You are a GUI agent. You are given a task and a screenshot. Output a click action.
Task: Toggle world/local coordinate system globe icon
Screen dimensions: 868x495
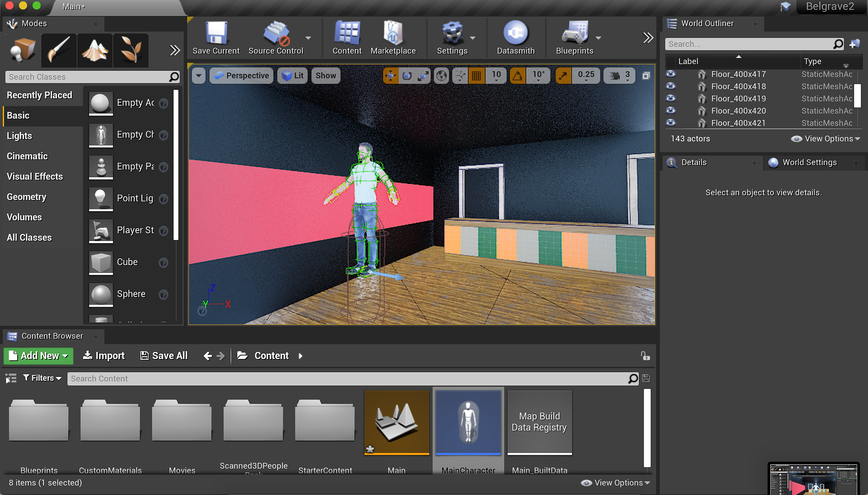(441, 75)
